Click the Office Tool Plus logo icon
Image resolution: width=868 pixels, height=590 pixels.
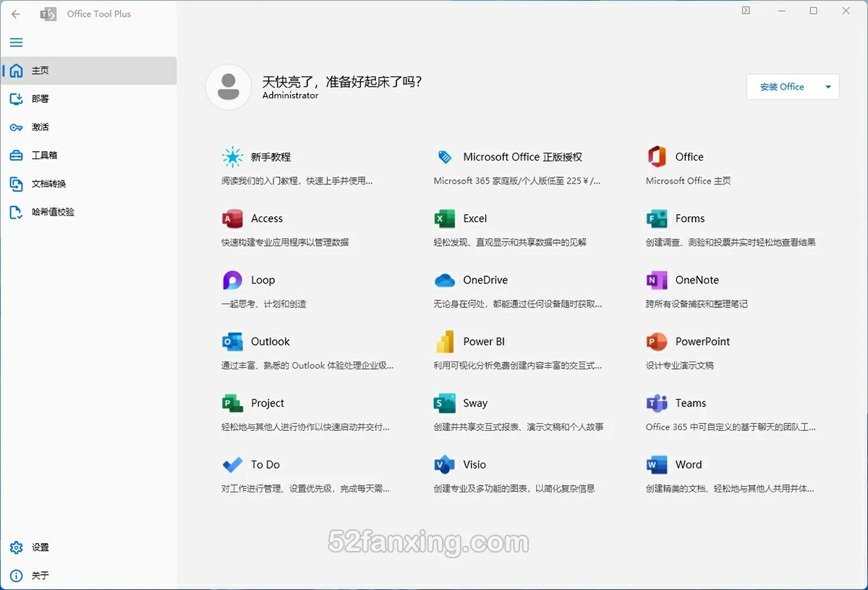point(48,14)
